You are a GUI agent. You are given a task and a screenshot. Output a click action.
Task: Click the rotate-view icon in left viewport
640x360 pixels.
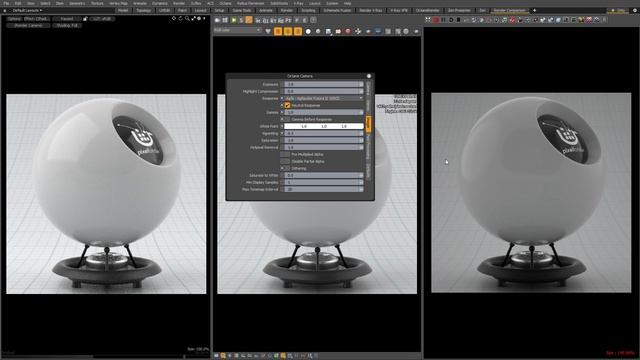(x=180, y=18)
